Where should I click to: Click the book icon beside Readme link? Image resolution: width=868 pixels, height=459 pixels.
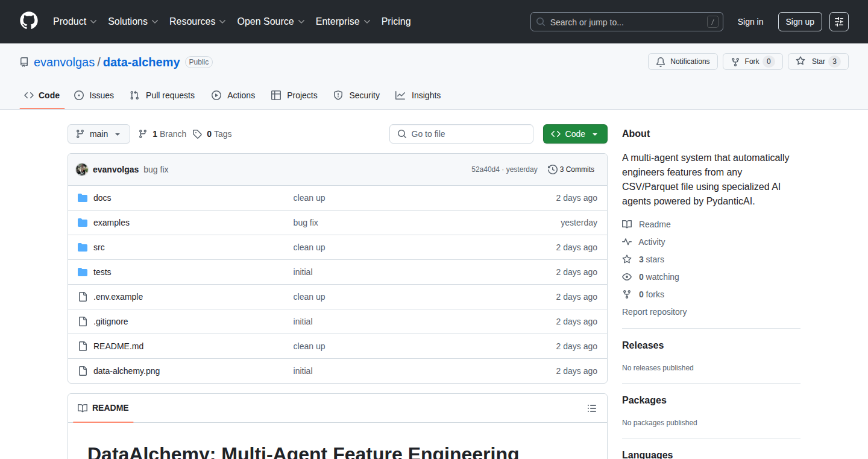tap(627, 224)
